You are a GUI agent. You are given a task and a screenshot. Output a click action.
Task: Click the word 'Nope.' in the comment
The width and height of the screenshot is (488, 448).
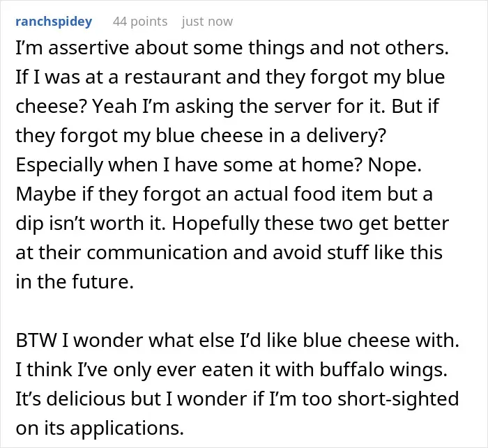[395, 165]
